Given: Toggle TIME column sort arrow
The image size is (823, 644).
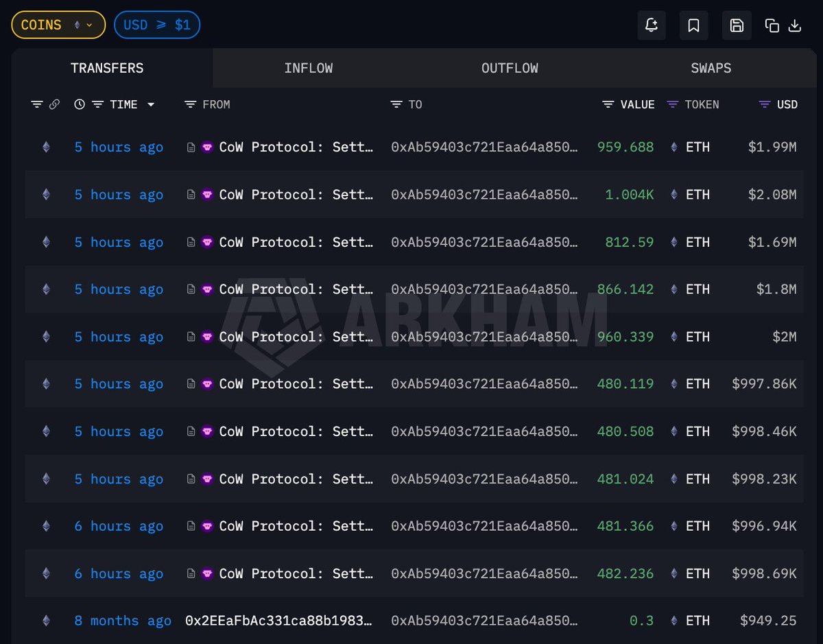Looking at the screenshot, I should pos(151,105).
